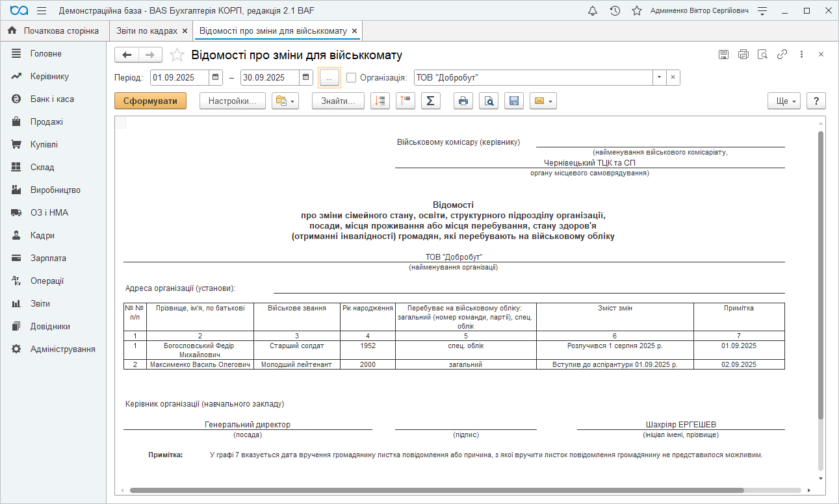Expand the Ще menu
The width and height of the screenshot is (839, 504).
click(x=782, y=101)
